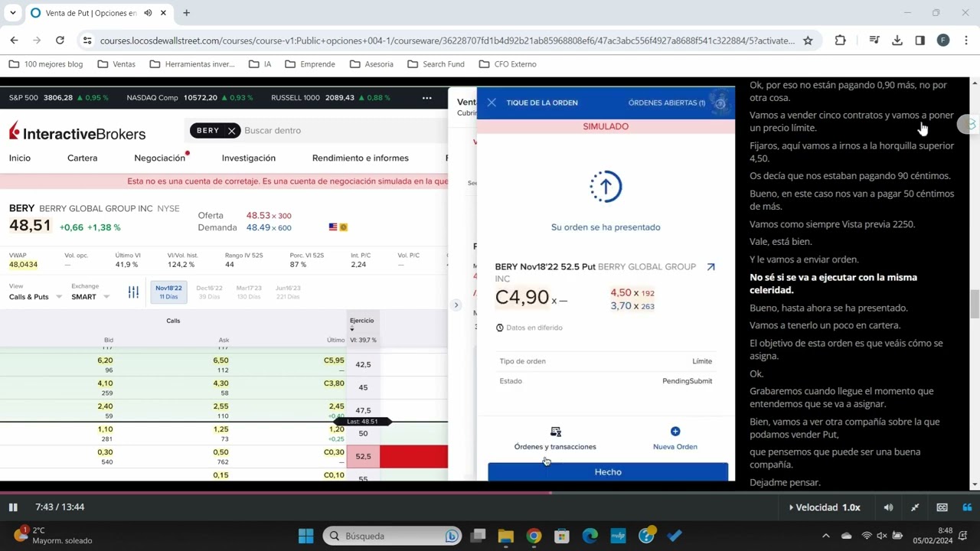Click the taskbar Búsqueda search box

(390, 536)
